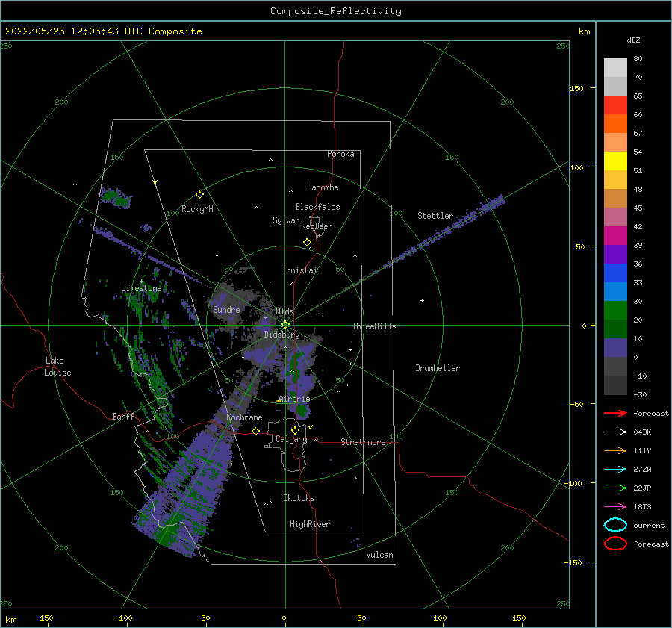This screenshot has width=672, height=628.
Task: Click the Sundre town label
Action: coord(226,310)
